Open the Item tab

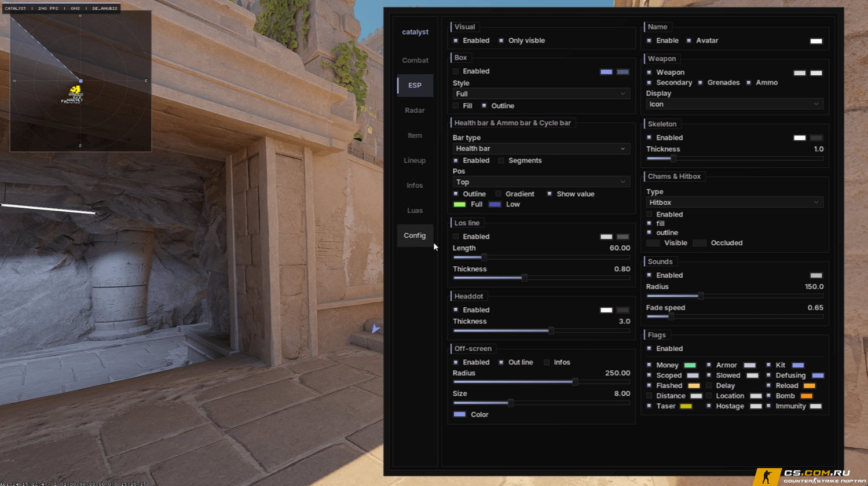point(415,135)
